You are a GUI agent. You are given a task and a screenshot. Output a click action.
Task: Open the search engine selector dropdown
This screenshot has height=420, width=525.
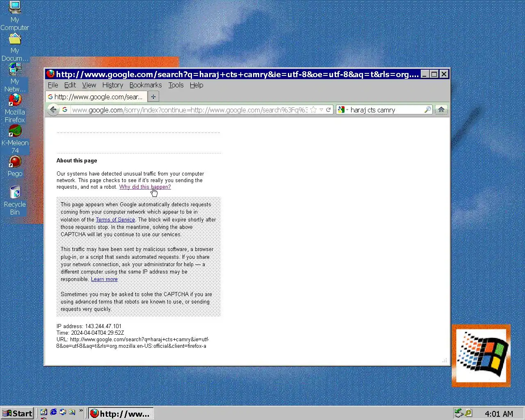(x=343, y=110)
